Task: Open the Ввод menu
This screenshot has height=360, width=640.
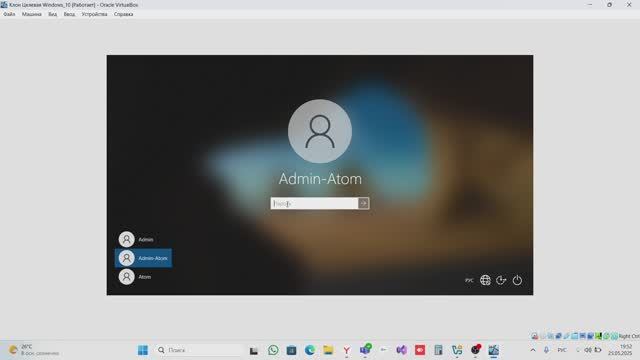Action: 69,14
